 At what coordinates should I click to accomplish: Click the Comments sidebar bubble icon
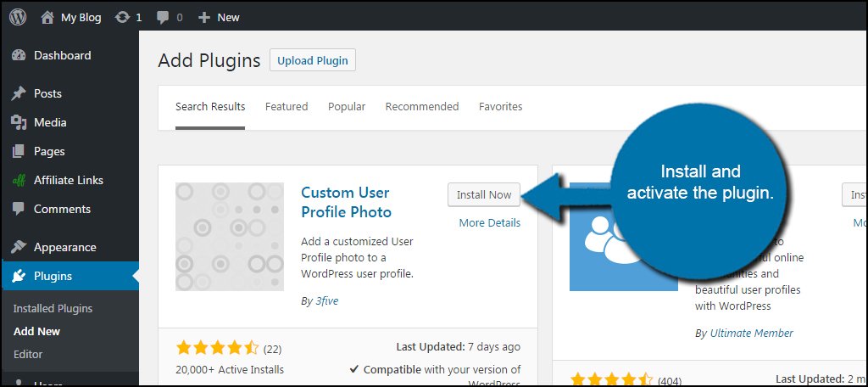pos(19,210)
